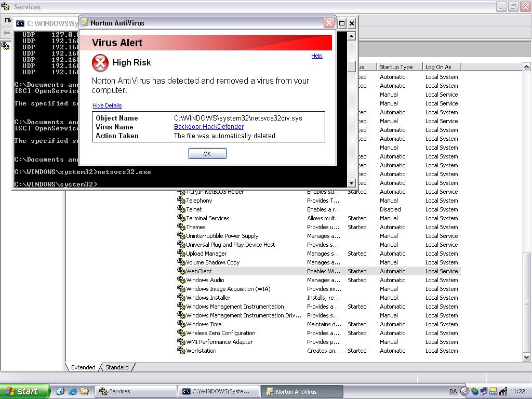The width and height of the screenshot is (532, 399).
Task: Click the gear icon beside Telephony service
Action: point(181,200)
